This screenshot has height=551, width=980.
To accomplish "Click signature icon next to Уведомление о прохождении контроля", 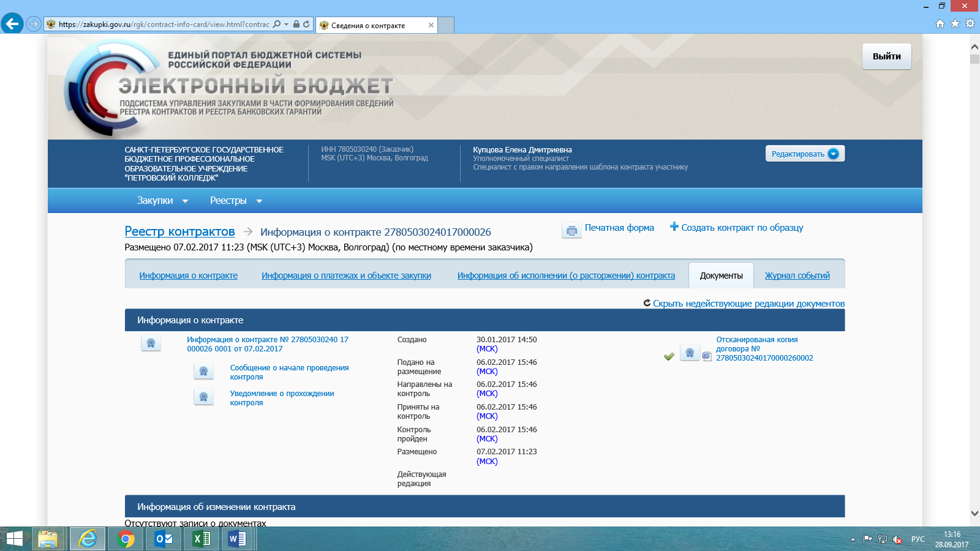I will point(203,397).
